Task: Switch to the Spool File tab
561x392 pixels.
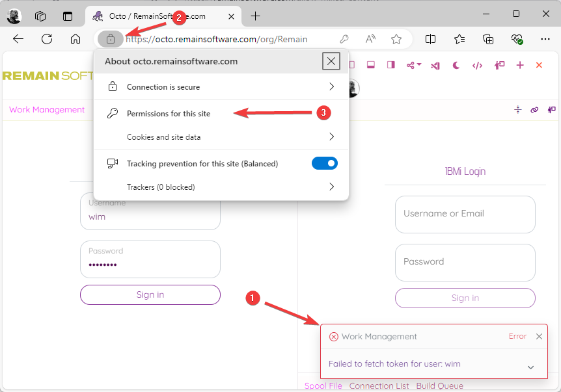Action: 323,386
